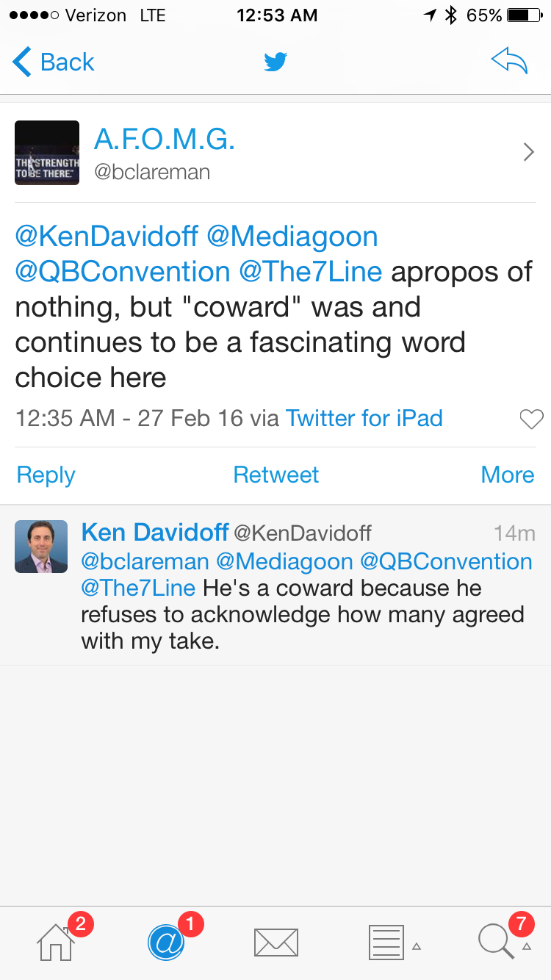
Task: Tap the @Mediagoon mention in main tweet
Action: tap(292, 237)
